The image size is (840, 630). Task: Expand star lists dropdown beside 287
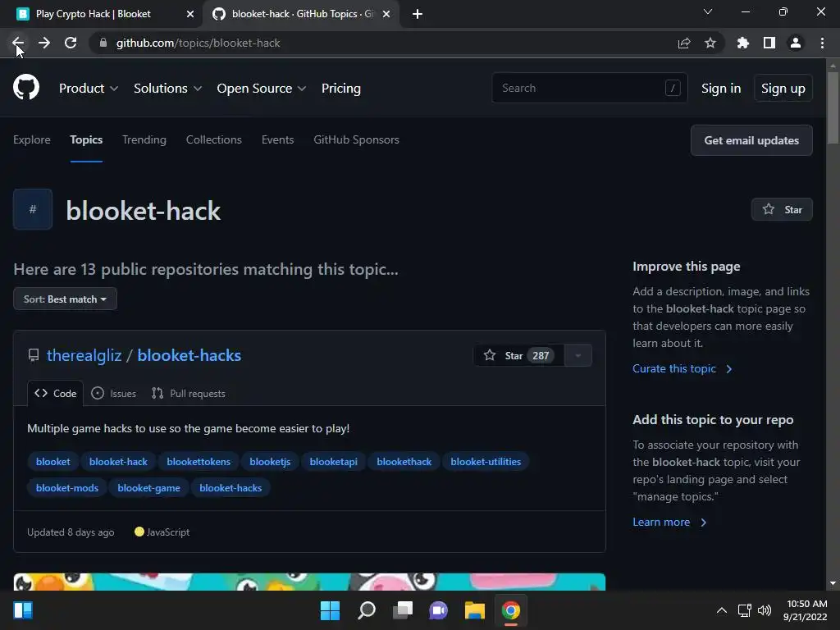(578, 355)
